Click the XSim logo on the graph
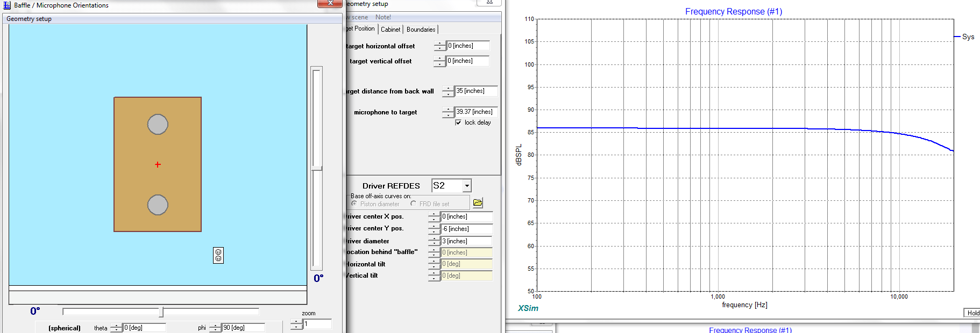 pyautogui.click(x=528, y=308)
